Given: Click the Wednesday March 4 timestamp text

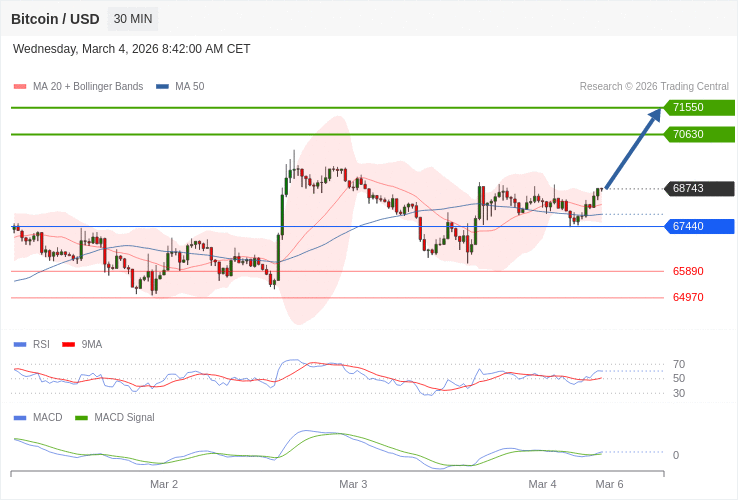Looking at the screenshot, I should click(131, 49).
